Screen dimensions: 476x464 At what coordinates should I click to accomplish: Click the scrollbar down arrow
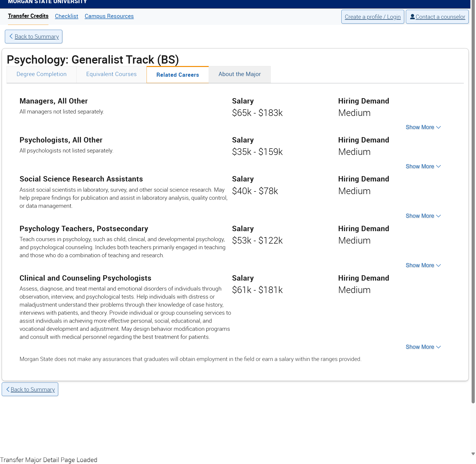(x=473, y=454)
